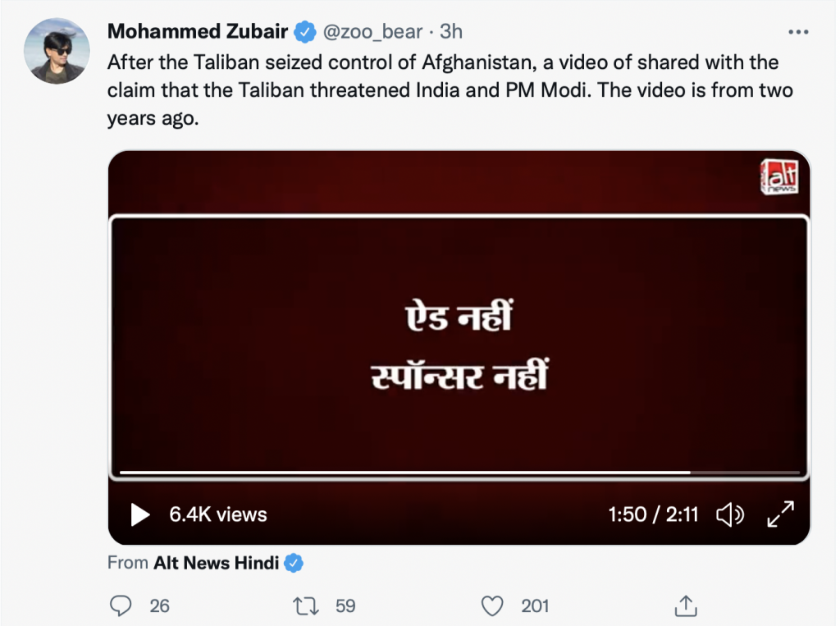This screenshot has width=840, height=626.
Task: Click the Alt News logo in the video
Action: 778,178
